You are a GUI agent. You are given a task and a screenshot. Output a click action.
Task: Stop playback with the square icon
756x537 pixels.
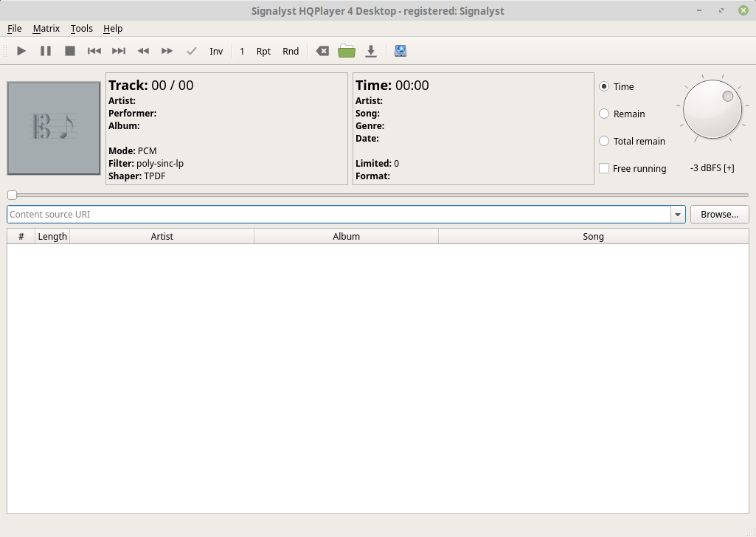pos(70,51)
